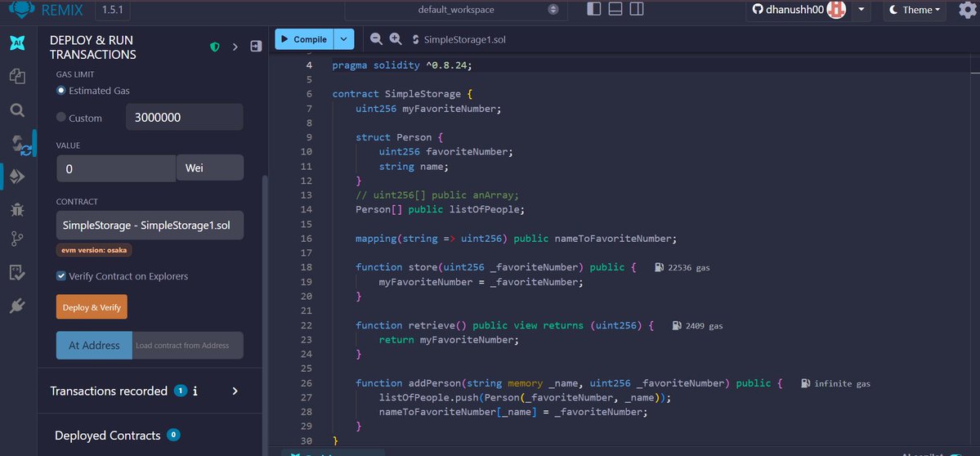Toggle the left side panel layout icon
This screenshot has width=980, height=456.
point(594,9)
